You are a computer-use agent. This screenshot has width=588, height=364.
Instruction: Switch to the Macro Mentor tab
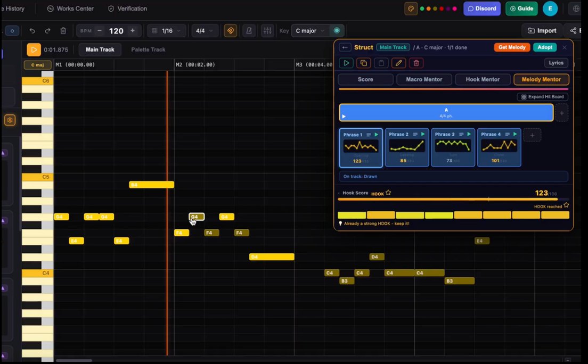tap(424, 79)
